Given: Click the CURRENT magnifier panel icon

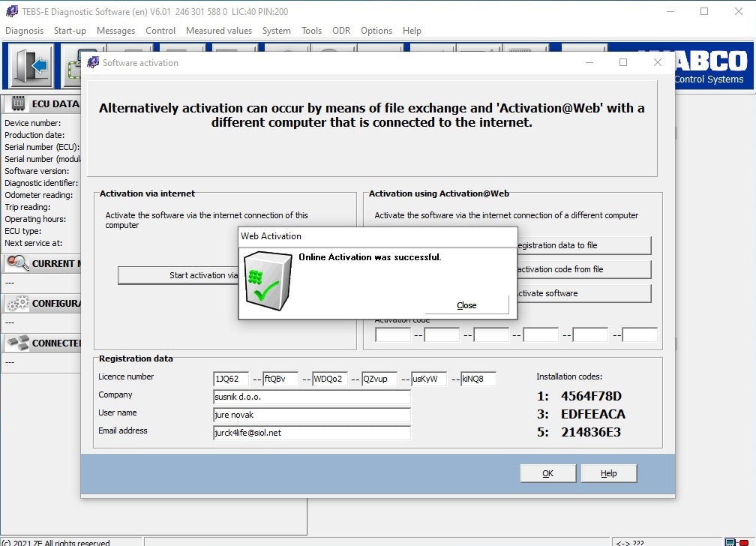Looking at the screenshot, I should 18,262.
